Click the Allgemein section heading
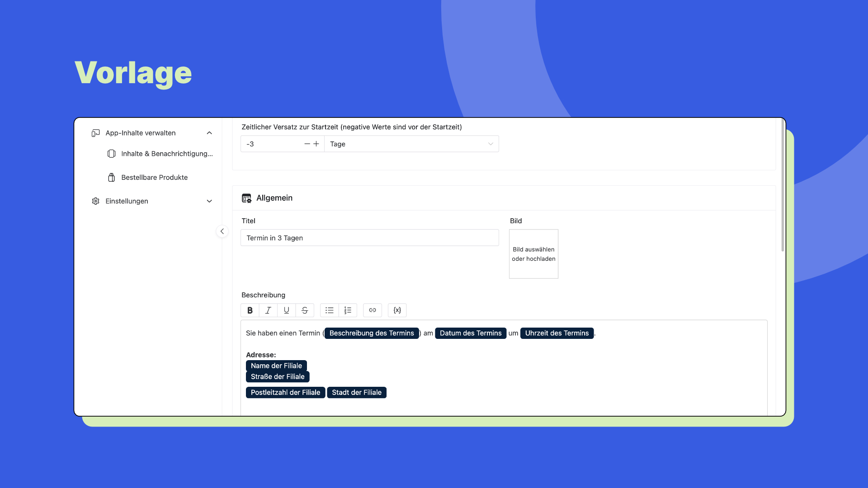The height and width of the screenshot is (488, 868). 274,198
